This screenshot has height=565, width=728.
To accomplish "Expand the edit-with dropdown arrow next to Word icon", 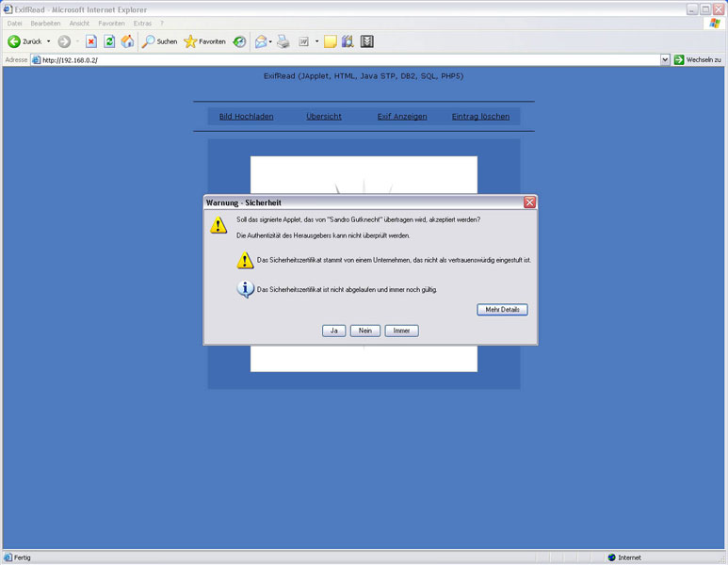I will point(316,41).
